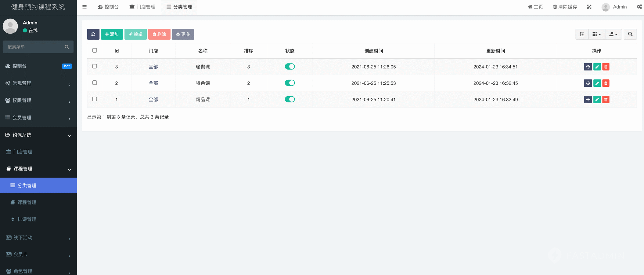
Task: Click the green edit pencil for 特色课 row
Action: pos(597,83)
